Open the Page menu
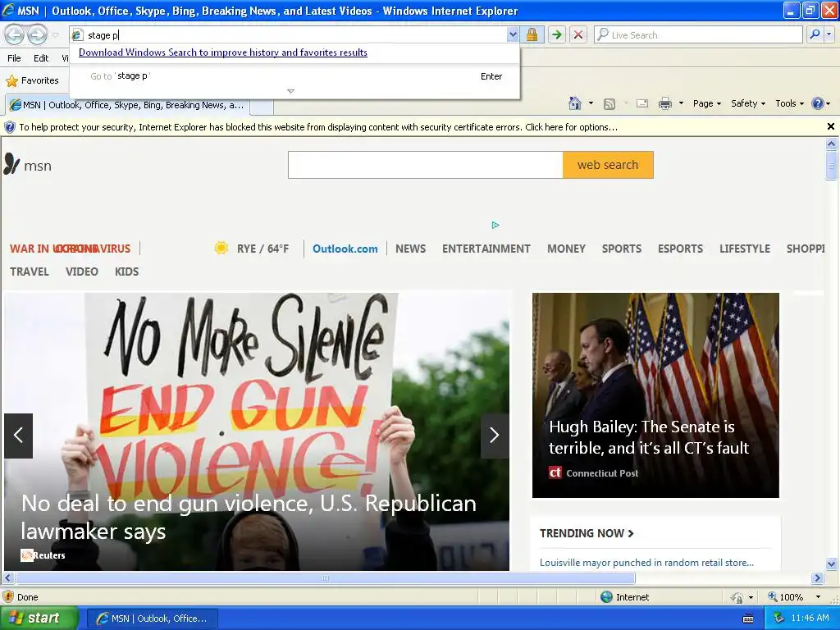Viewport: 840px width, 630px height. pyautogui.click(x=706, y=103)
